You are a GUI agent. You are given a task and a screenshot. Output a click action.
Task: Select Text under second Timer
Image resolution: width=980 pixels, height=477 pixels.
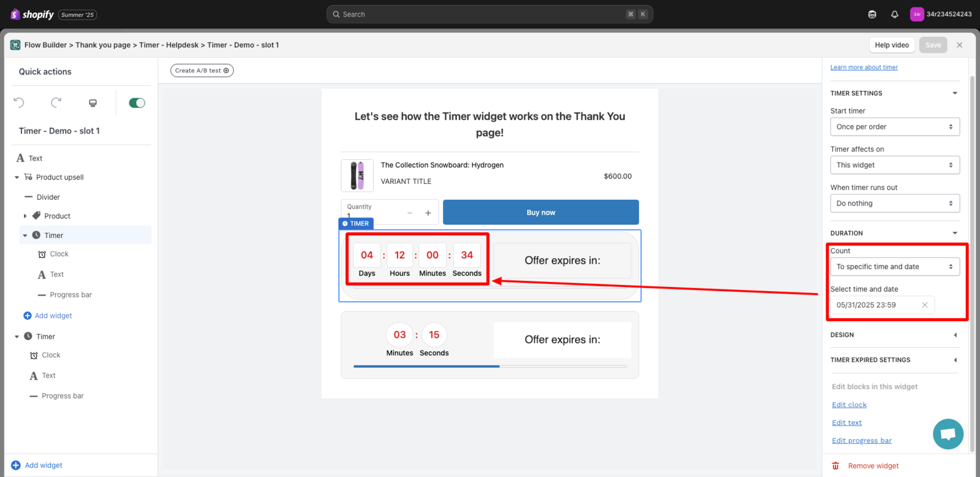tap(48, 376)
